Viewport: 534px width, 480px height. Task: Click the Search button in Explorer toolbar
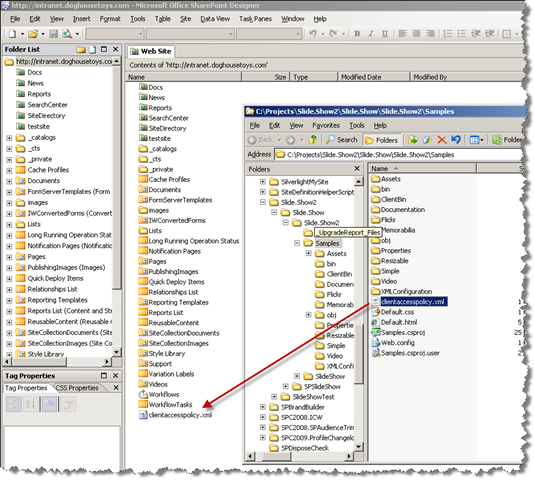pyautogui.click(x=342, y=140)
